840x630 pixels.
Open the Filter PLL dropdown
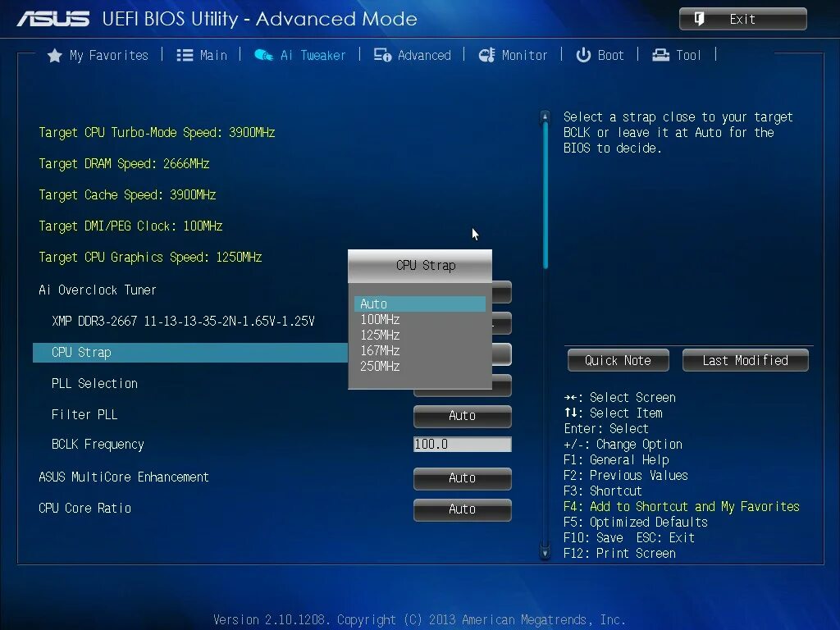pos(462,416)
